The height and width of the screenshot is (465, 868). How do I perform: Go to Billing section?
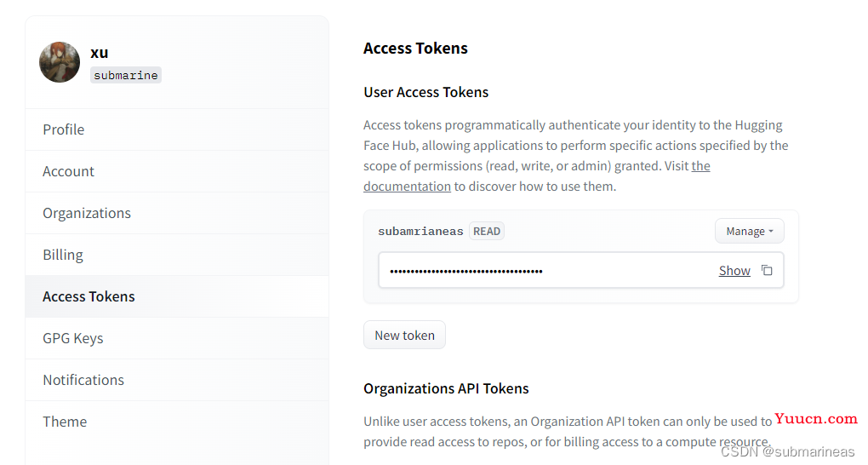pos(177,255)
